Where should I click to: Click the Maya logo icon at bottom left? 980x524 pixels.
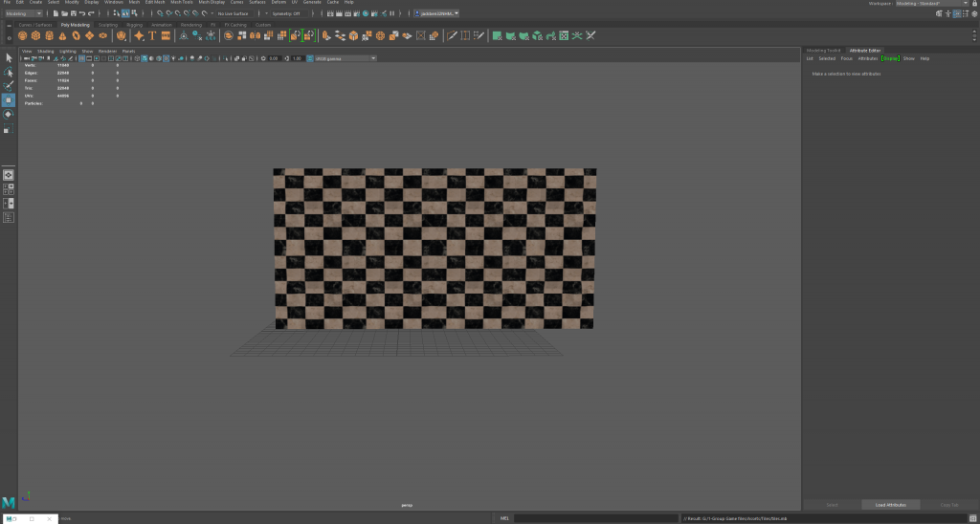pos(9,502)
